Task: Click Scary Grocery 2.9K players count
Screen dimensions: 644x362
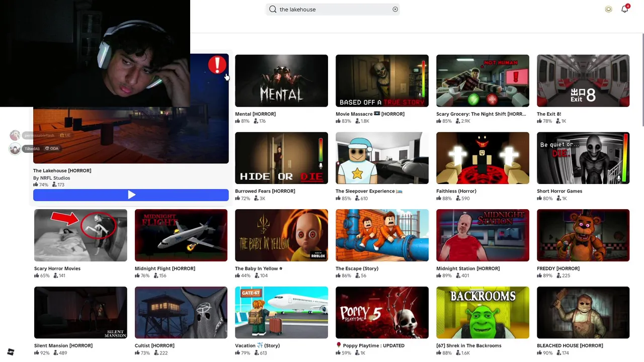Action: pyautogui.click(x=462, y=121)
